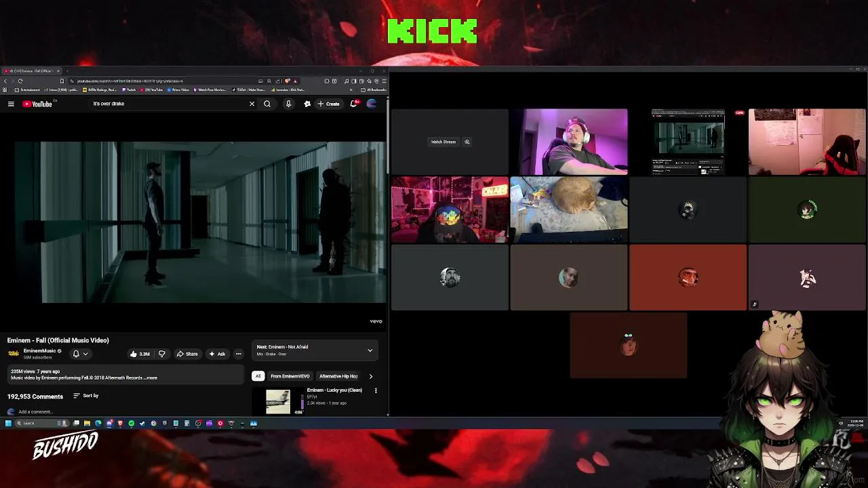Open Eminem - Lucky you (Clean) title

(x=334, y=390)
